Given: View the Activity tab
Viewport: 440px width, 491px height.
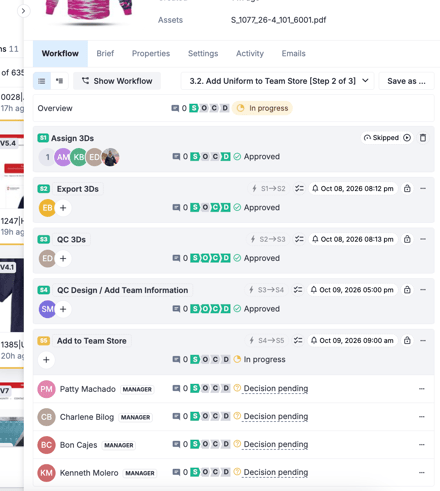Looking at the screenshot, I should [x=250, y=54].
